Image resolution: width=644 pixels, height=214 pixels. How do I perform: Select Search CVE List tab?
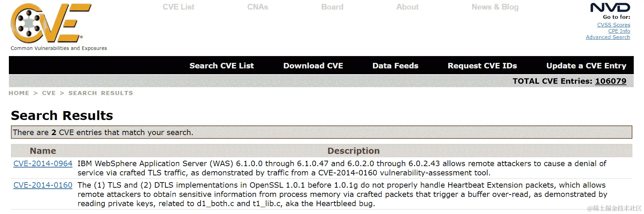[x=222, y=66]
